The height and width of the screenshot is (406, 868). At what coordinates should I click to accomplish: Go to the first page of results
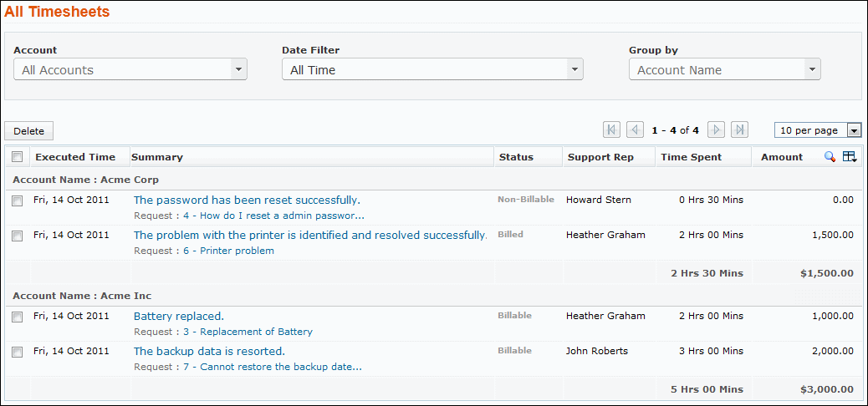point(611,129)
